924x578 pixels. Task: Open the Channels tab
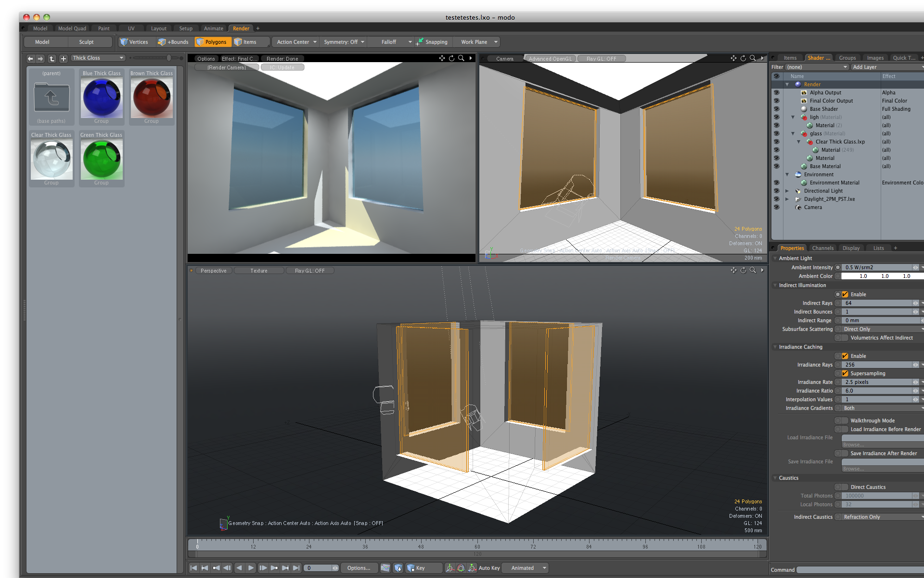pos(822,248)
